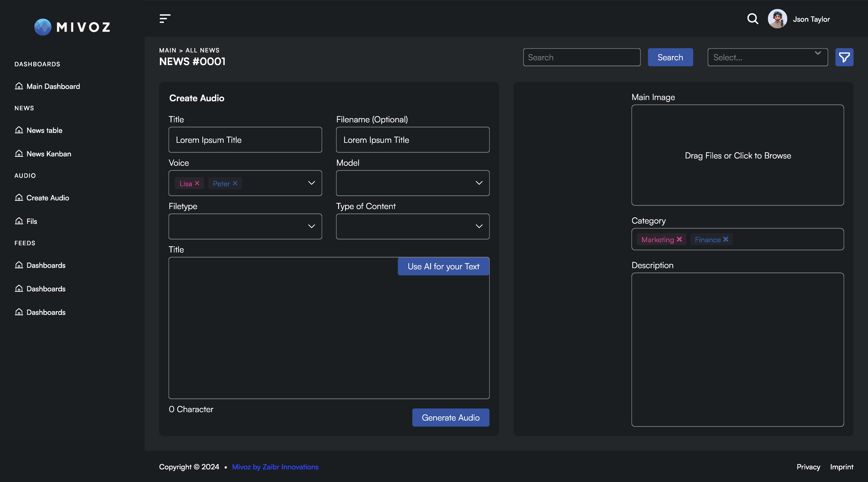
Task: Focus the Filename (Optional) input field
Action: point(412,140)
